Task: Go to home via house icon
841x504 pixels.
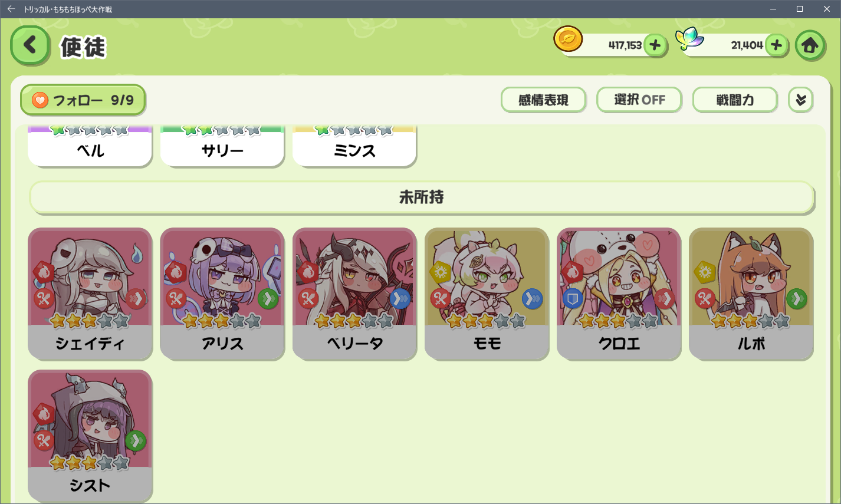Action: coord(810,45)
